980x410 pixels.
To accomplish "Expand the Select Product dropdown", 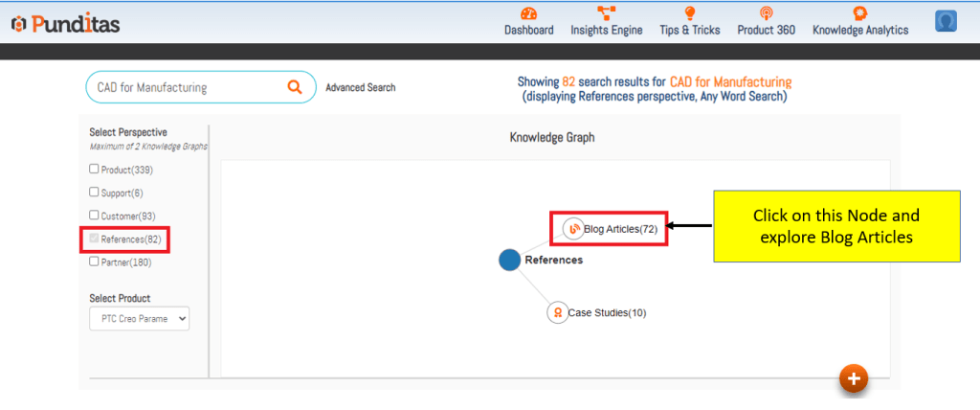I will click(x=139, y=319).
